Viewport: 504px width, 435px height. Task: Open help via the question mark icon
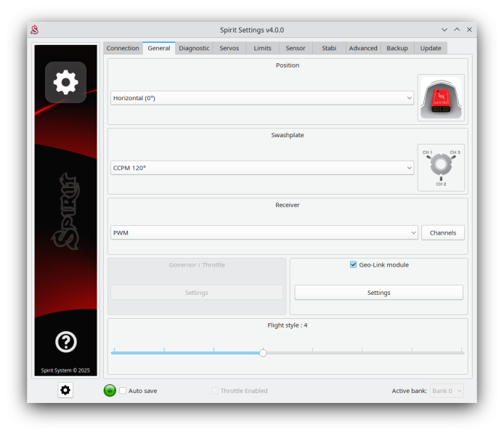point(65,341)
